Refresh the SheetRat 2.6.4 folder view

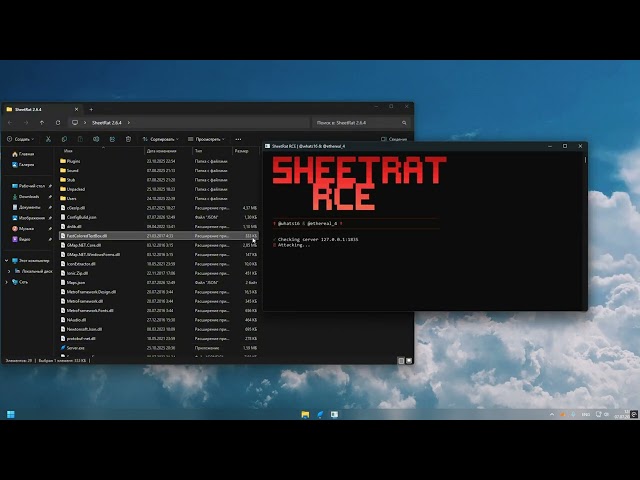click(x=58, y=123)
